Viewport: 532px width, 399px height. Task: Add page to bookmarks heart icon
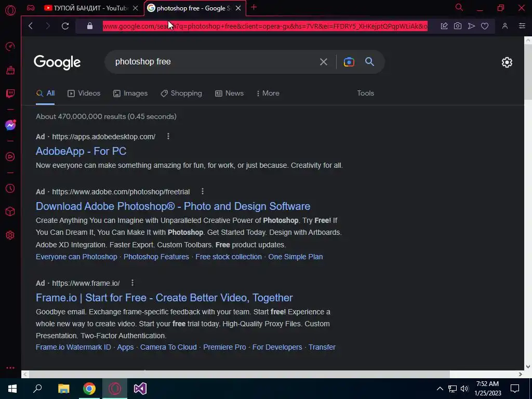(485, 26)
